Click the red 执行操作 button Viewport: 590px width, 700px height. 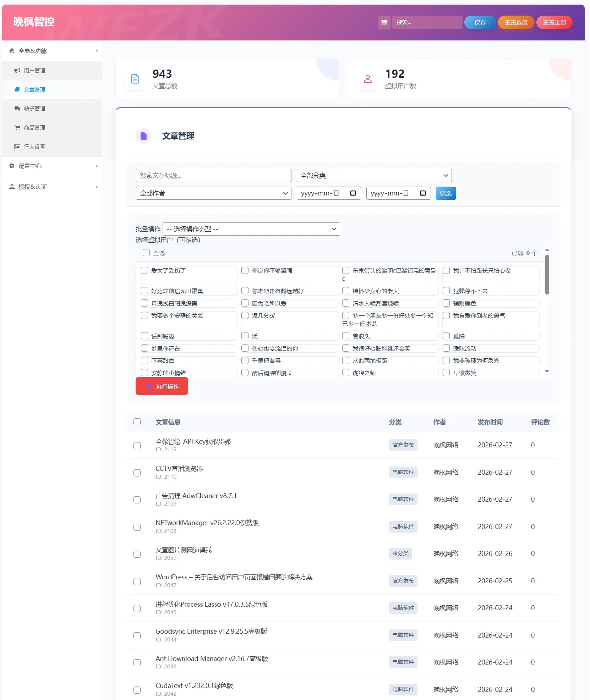(162, 386)
